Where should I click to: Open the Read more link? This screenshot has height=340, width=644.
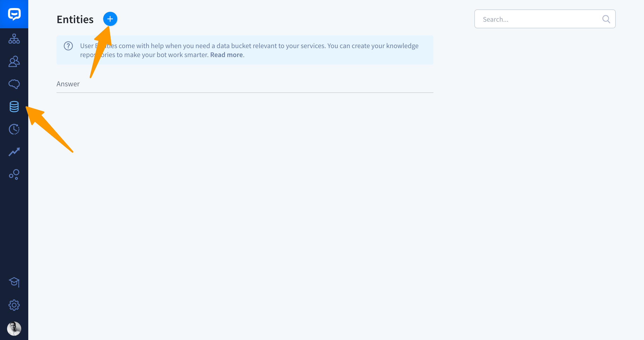pyautogui.click(x=227, y=55)
